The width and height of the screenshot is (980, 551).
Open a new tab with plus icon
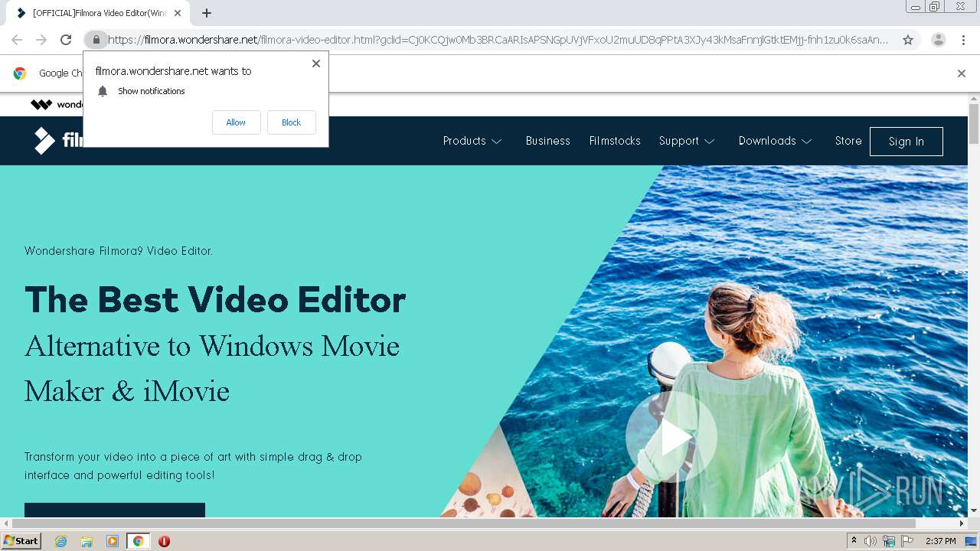coord(207,13)
